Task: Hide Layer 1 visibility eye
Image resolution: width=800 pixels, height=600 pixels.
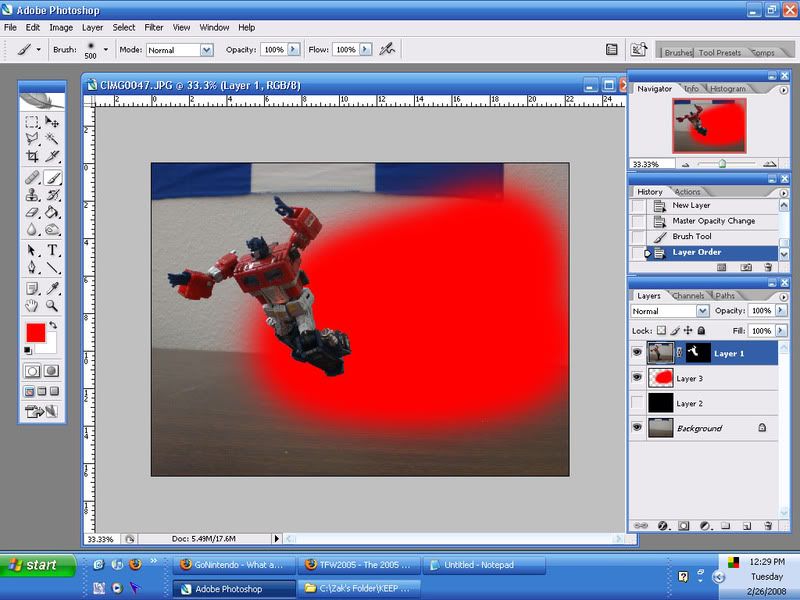Action: (x=637, y=352)
